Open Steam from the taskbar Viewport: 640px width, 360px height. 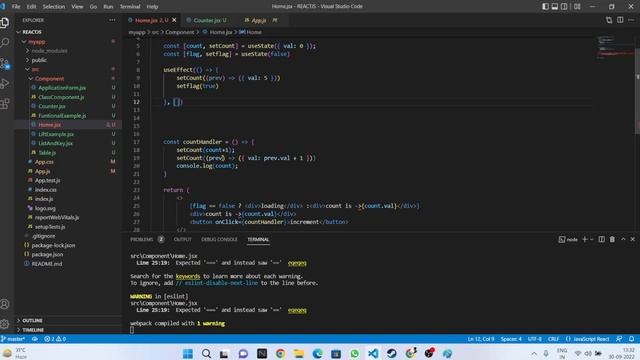coord(391,353)
